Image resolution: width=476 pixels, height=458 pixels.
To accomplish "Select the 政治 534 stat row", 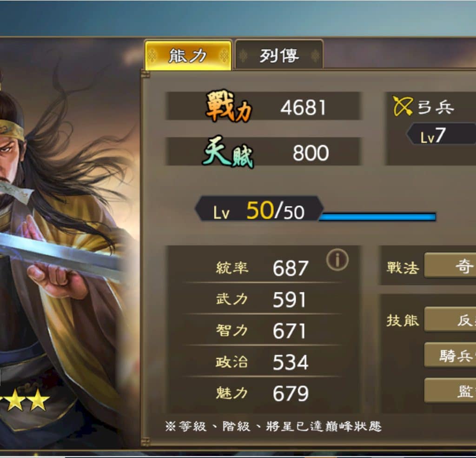I will click(262, 362).
